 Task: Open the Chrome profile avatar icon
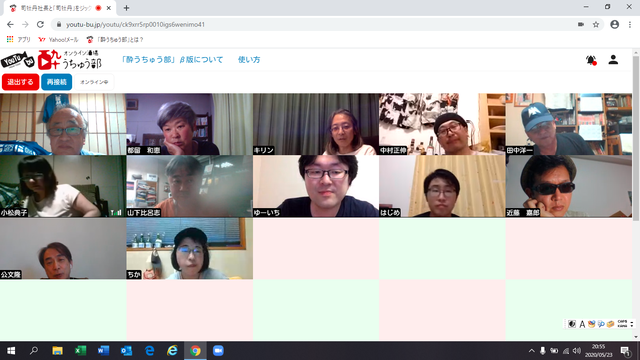click(x=614, y=24)
